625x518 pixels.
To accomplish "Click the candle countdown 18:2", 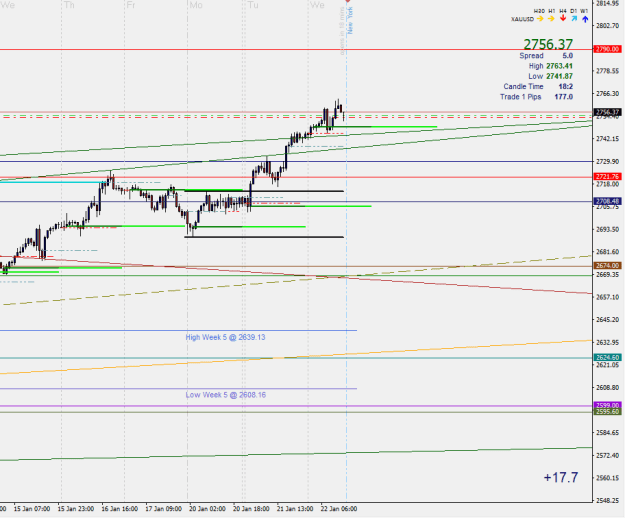I will coord(566,86).
